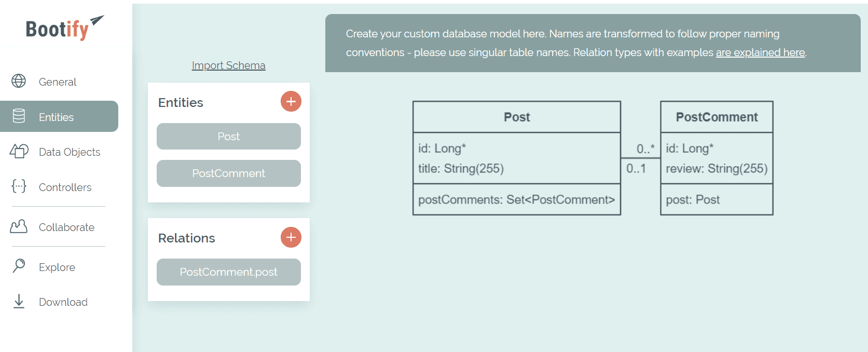Open the General menu item
The height and width of the screenshot is (352, 868).
58,82
